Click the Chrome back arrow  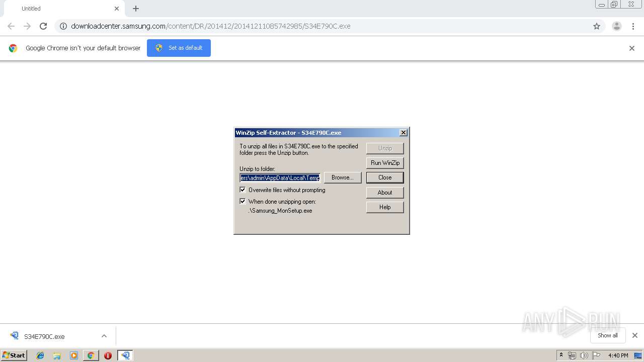tap(11, 26)
